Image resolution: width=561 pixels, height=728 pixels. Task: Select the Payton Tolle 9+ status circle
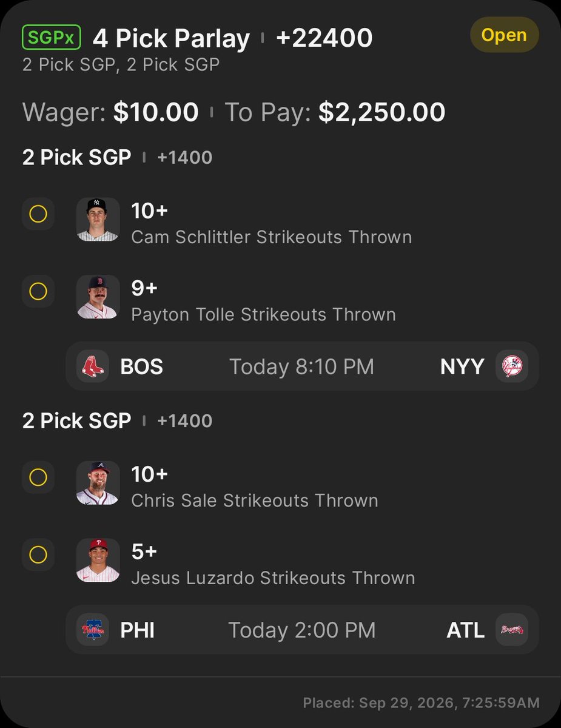tap(38, 292)
